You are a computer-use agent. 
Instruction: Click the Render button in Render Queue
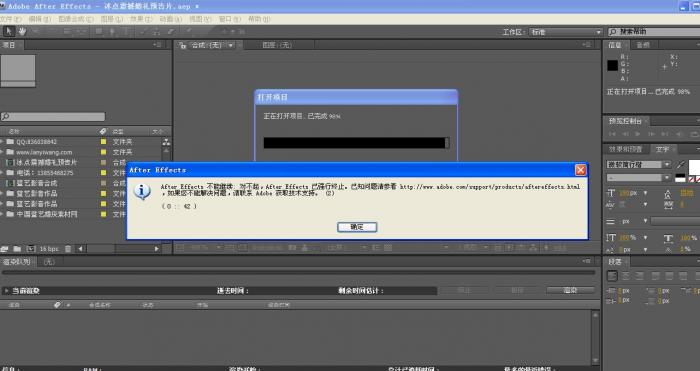pos(570,290)
